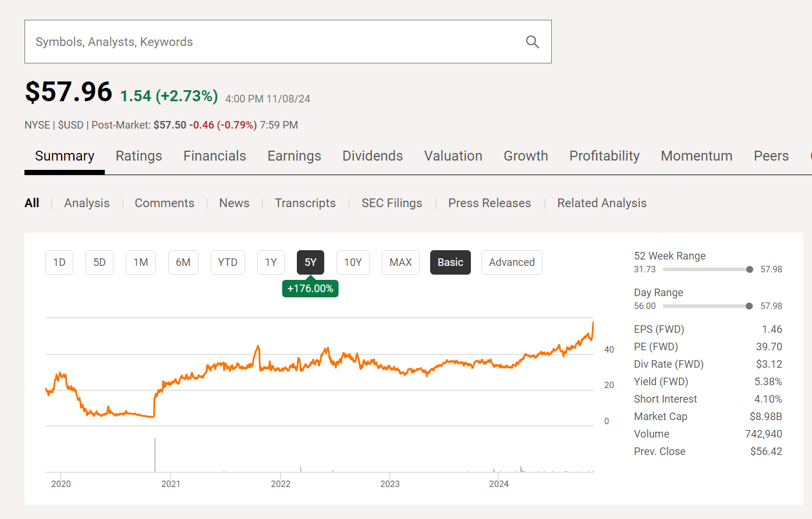Switch the chart to the 5D view

[99, 262]
